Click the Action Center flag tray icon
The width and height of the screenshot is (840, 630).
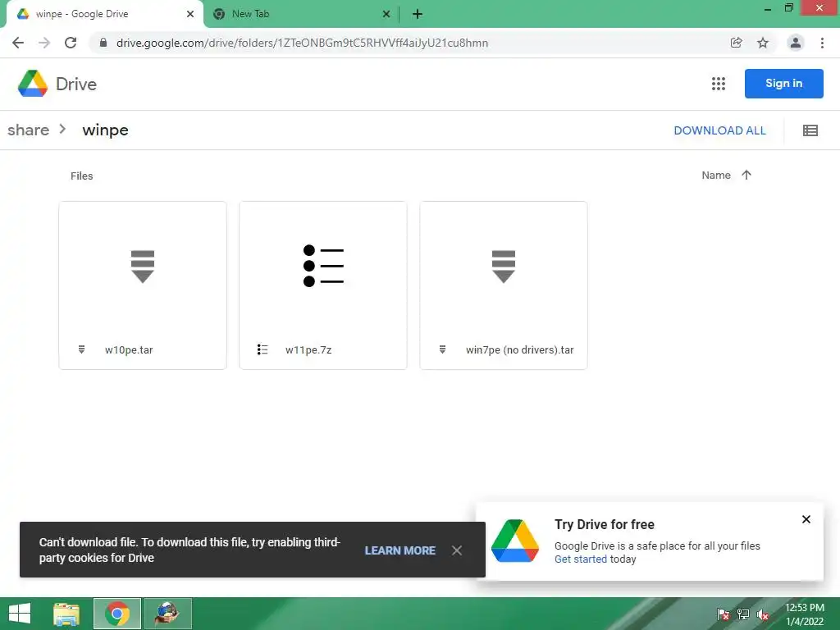(724, 614)
